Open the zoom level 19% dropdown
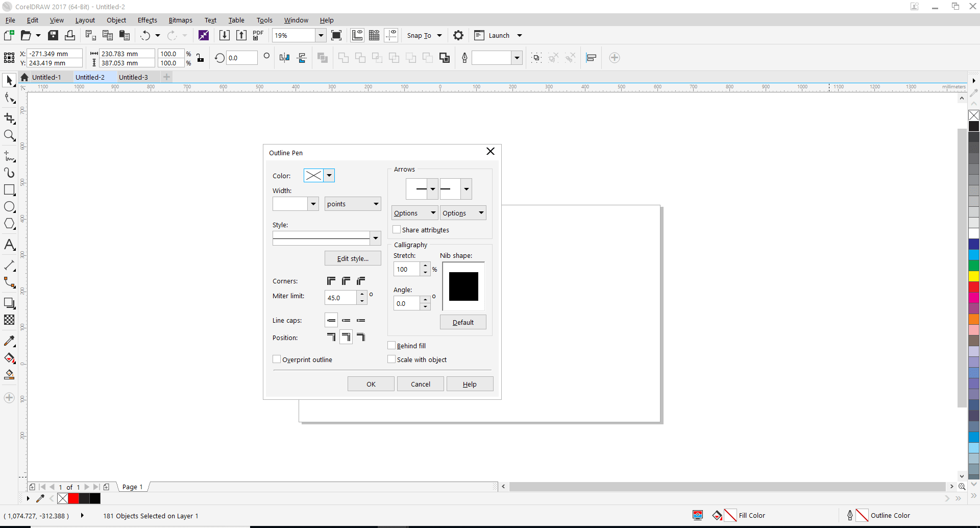The width and height of the screenshot is (980, 528). 321,35
